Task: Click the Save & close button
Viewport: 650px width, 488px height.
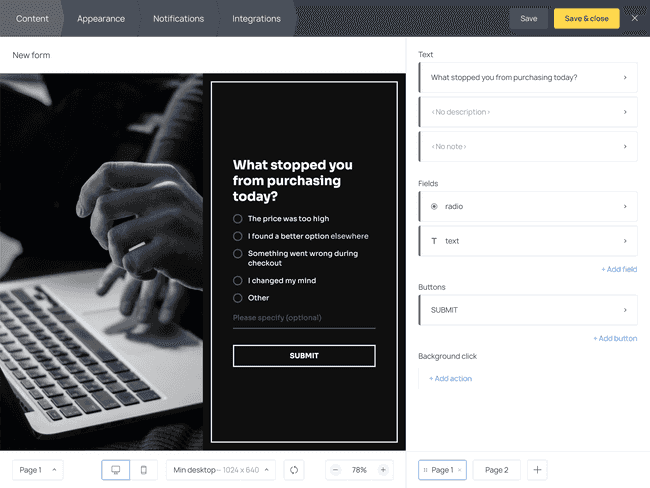Action: (587, 18)
